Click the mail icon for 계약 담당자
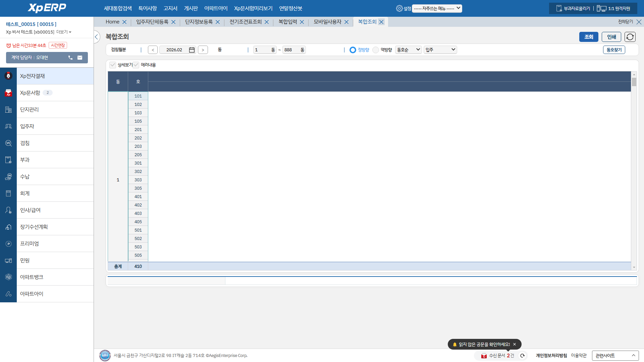 tap(80, 58)
